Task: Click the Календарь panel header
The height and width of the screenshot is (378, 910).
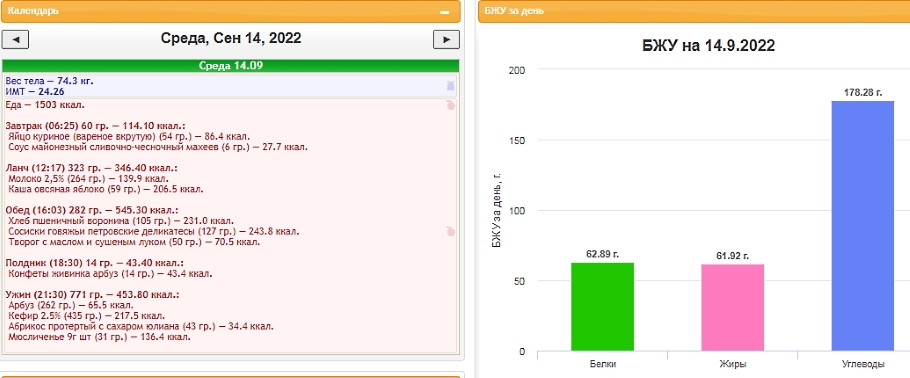Action: 230,11
